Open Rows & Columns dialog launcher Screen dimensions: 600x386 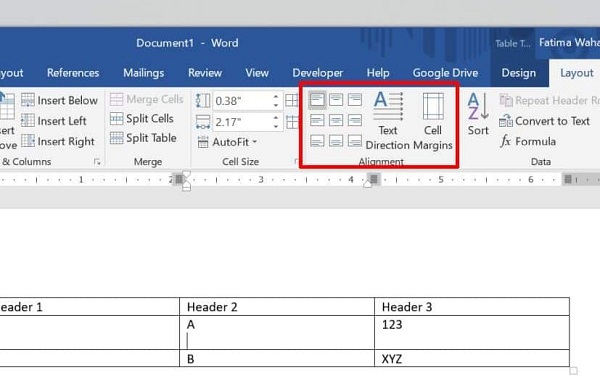pyautogui.click(x=97, y=162)
